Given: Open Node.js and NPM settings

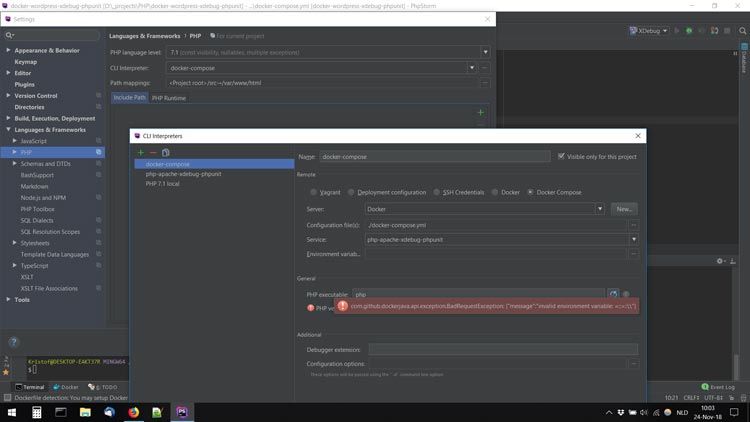Looking at the screenshot, I should point(43,198).
